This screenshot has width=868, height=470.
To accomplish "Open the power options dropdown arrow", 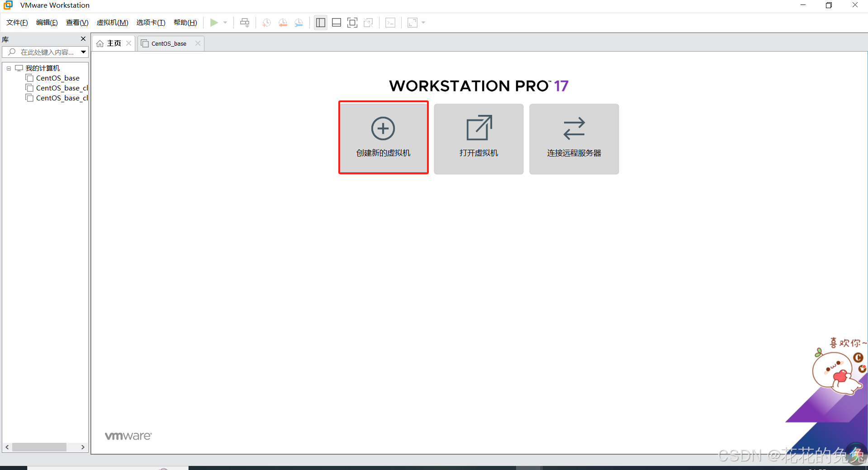I will pos(225,23).
